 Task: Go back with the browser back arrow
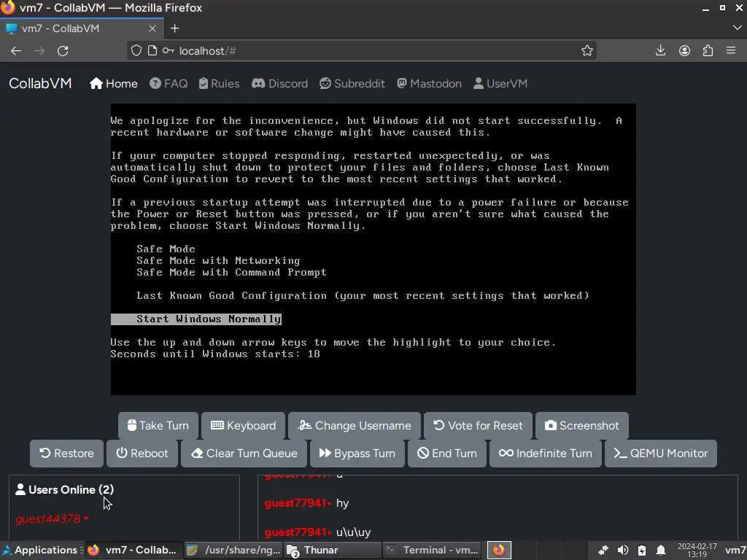[16, 51]
